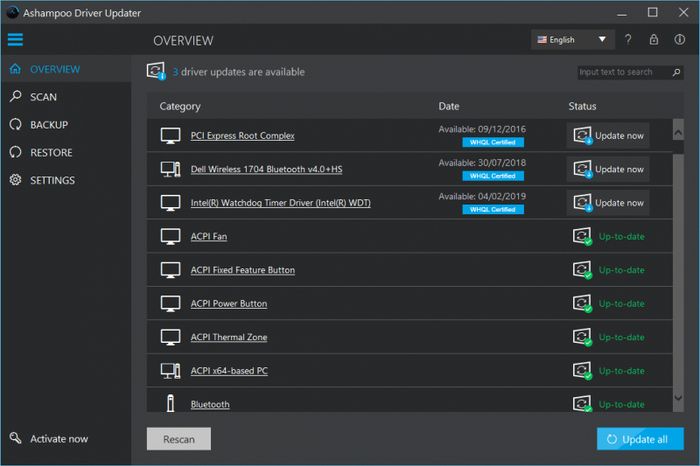
Task: Click the Status column header
Action: [x=582, y=106]
